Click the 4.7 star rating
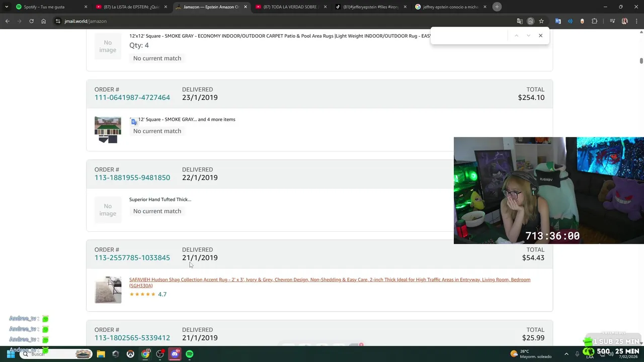 [148, 294]
